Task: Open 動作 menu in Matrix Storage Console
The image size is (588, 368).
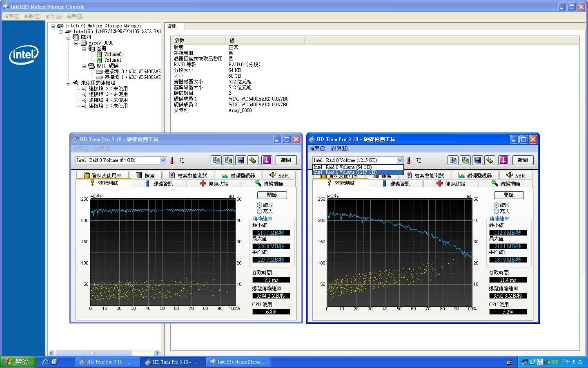Action: (x=53, y=16)
